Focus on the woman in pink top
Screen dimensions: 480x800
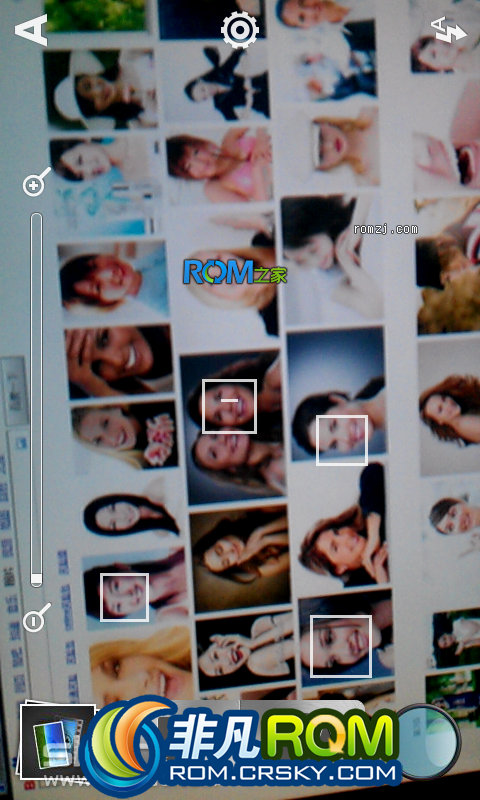[219, 163]
